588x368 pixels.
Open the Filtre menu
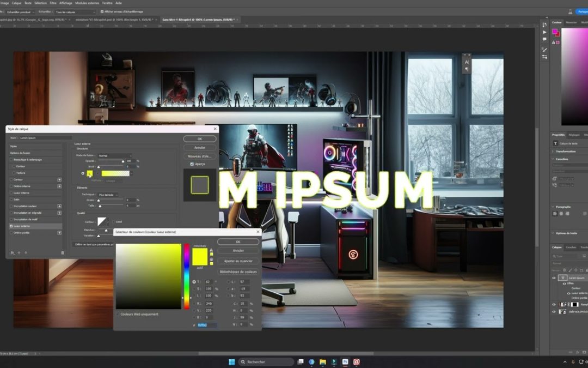pos(53,3)
